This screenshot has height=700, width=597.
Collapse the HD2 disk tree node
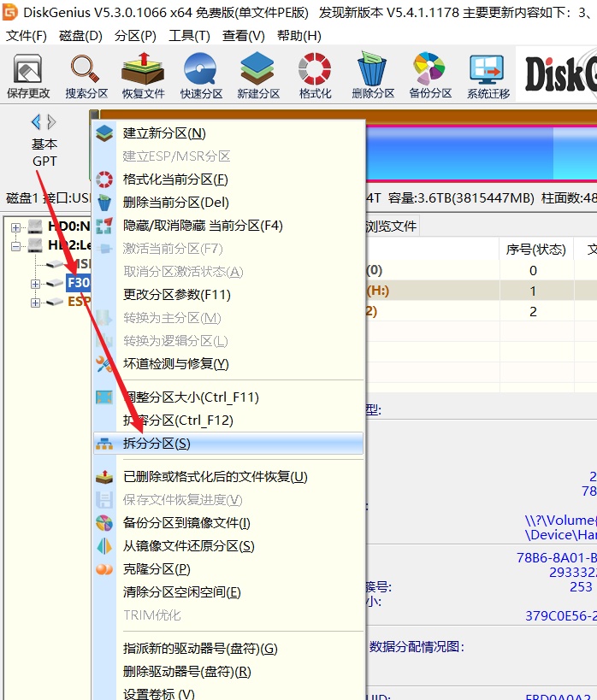point(15,246)
